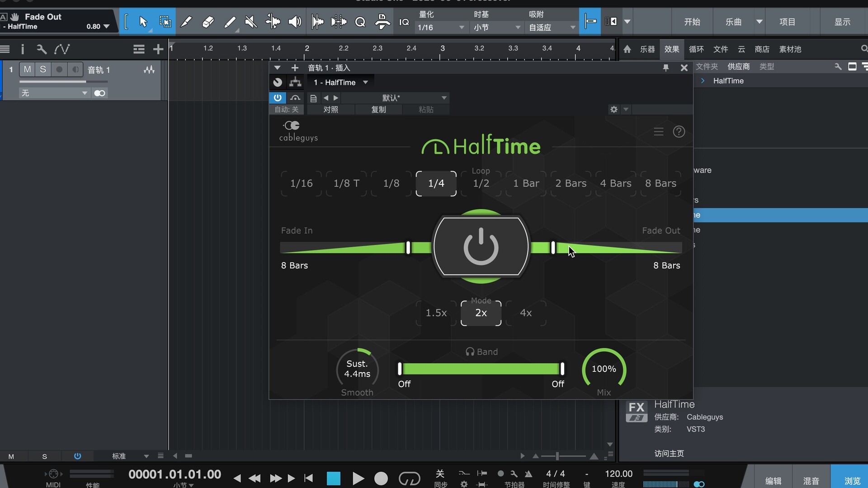
Task: Arm record on track 1
Action: click(59, 69)
